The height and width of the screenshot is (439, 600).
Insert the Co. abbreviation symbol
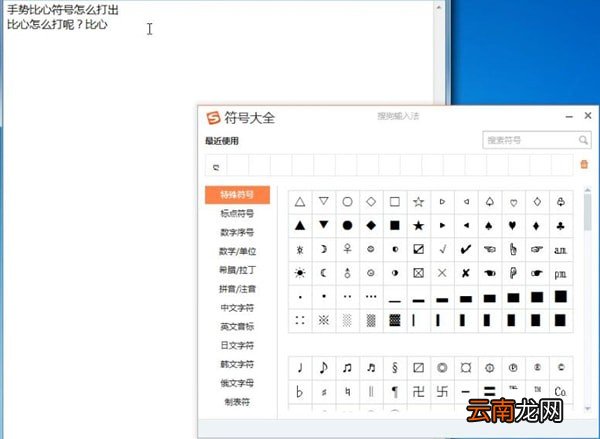coord(561,392)
